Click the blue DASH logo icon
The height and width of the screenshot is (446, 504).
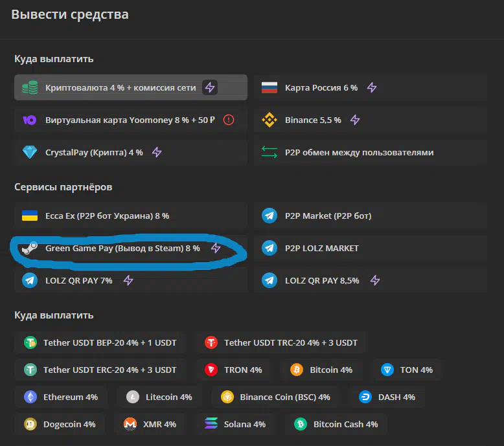pyautogui.click(x=365, y=397)
